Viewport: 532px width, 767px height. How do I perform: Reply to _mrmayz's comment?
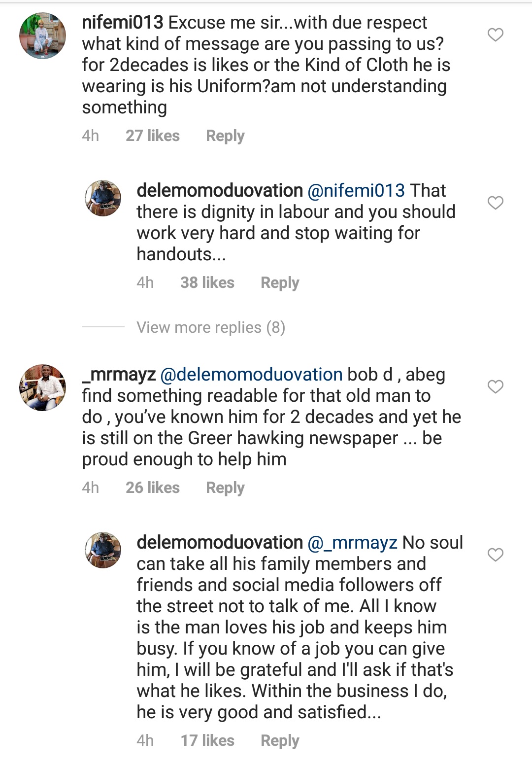pyautogui.click(x=225, y=488)
